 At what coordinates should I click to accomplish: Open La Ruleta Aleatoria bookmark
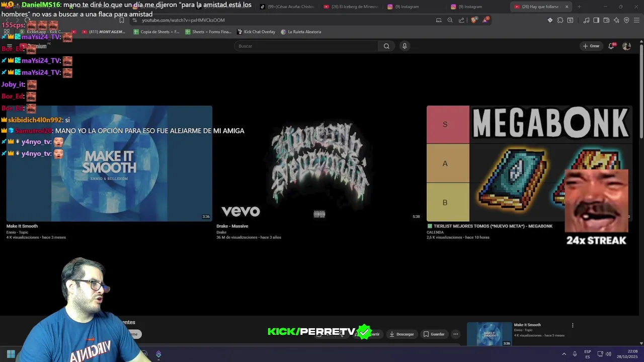(301, 32)
